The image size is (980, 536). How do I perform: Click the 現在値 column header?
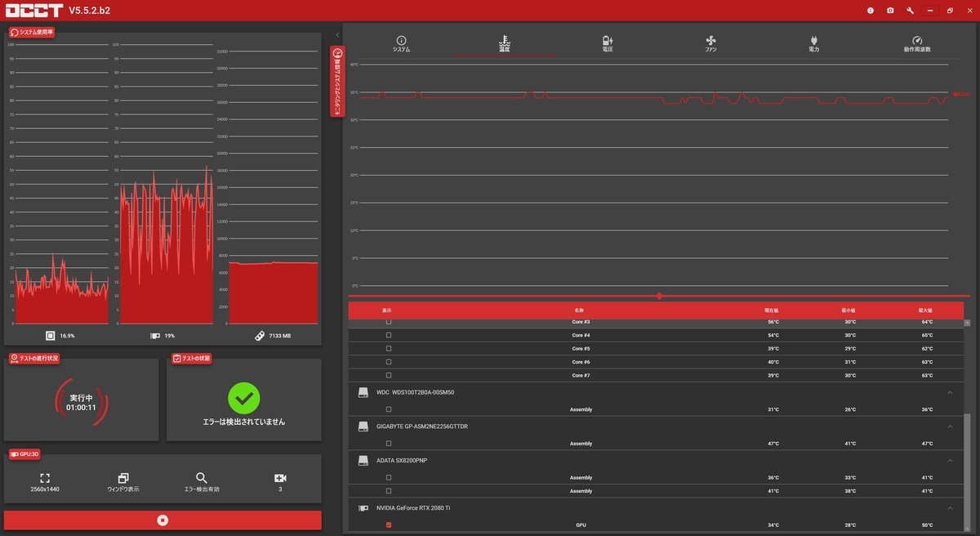pyautogui.click(x=772, y=310)
